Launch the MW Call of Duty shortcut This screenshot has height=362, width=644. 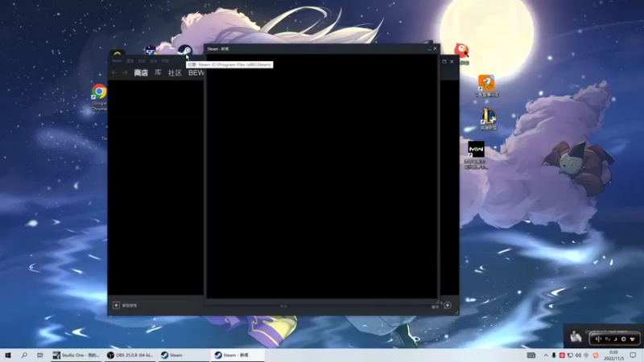pyautogui.click(x=476, y=154)
